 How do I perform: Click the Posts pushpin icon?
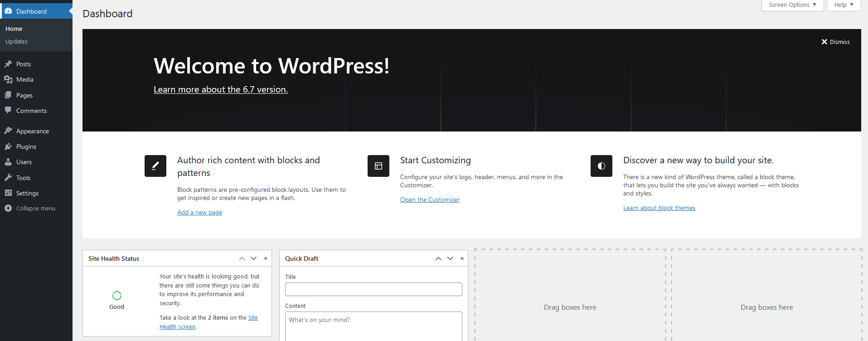pos(8,64)
